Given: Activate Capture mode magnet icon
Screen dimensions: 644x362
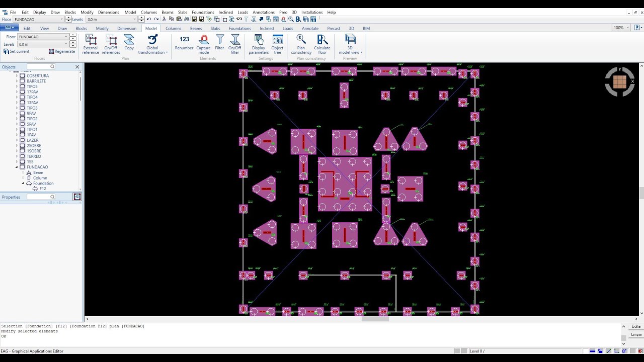Looking at the screenshot, I should click(204, 44).
